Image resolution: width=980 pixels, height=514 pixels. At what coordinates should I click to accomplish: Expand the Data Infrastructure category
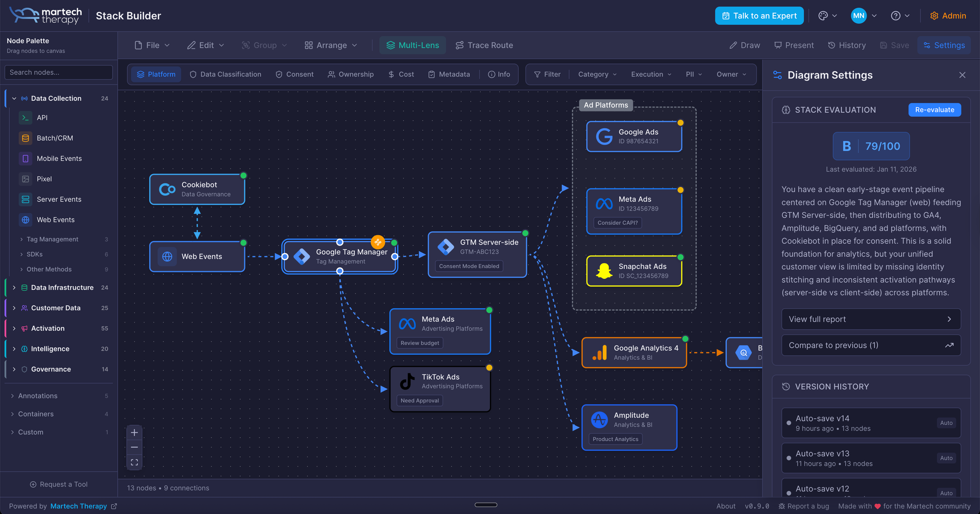click(x=14, y=288)
